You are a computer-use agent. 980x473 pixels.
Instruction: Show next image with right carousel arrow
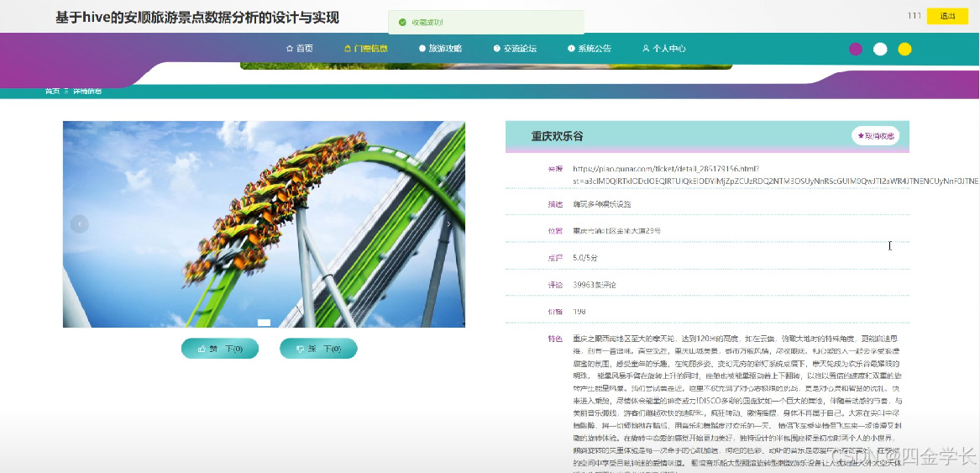[448, 224]
